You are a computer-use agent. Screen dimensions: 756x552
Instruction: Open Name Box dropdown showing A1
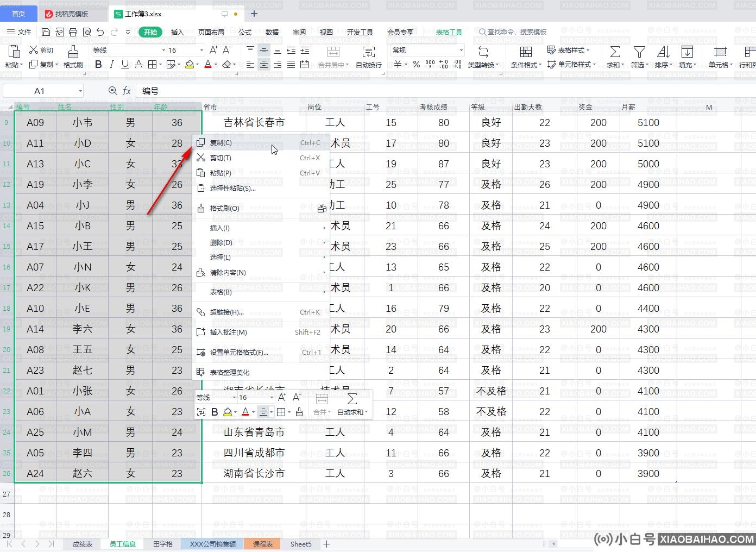(x=80, y=91)
